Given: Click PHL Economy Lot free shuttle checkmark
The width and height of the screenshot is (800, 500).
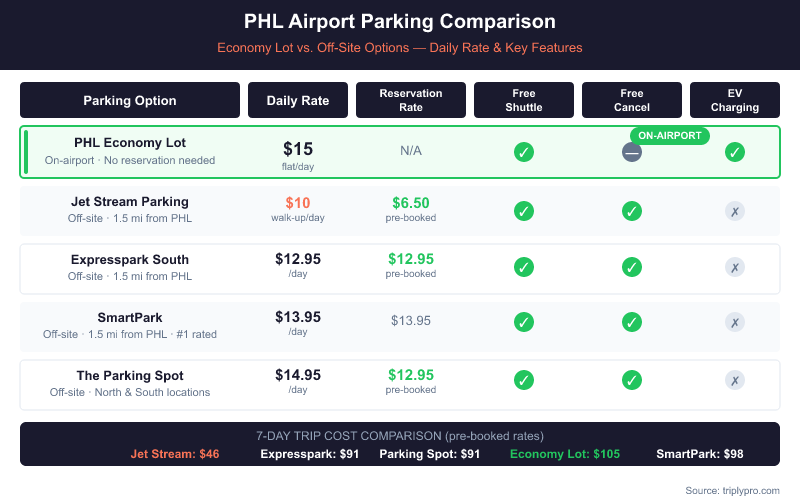Looking at the screenshot, I should pos(524,152).
